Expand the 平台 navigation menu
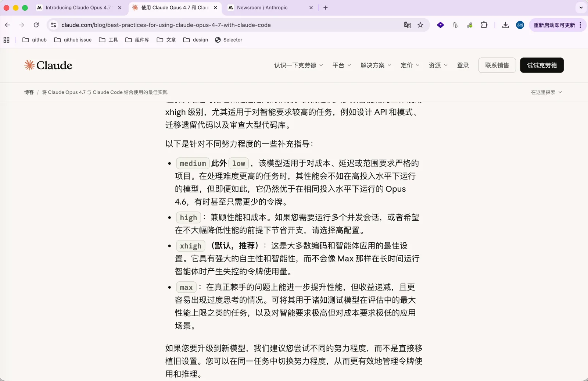 coord(342,65)
